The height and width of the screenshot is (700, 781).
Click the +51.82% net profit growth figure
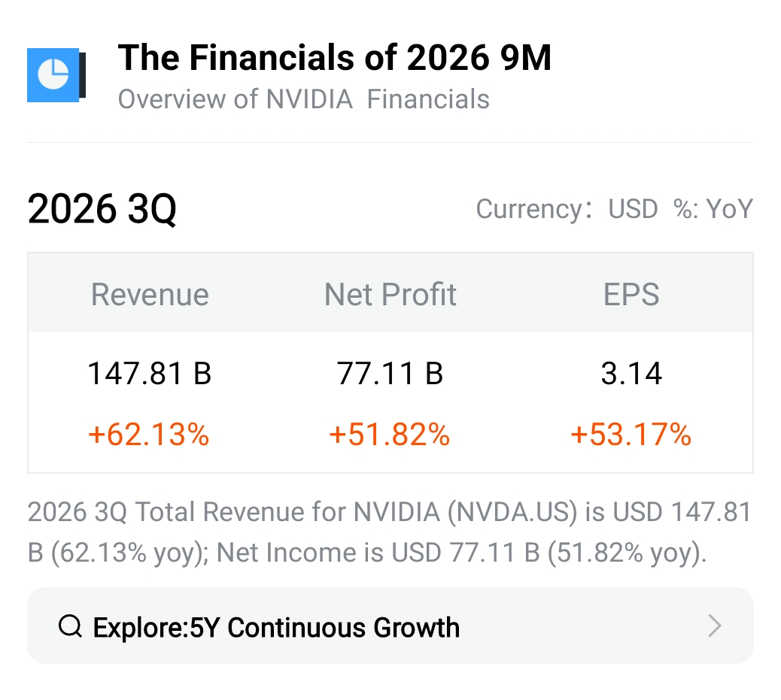(x=390, y=434)
